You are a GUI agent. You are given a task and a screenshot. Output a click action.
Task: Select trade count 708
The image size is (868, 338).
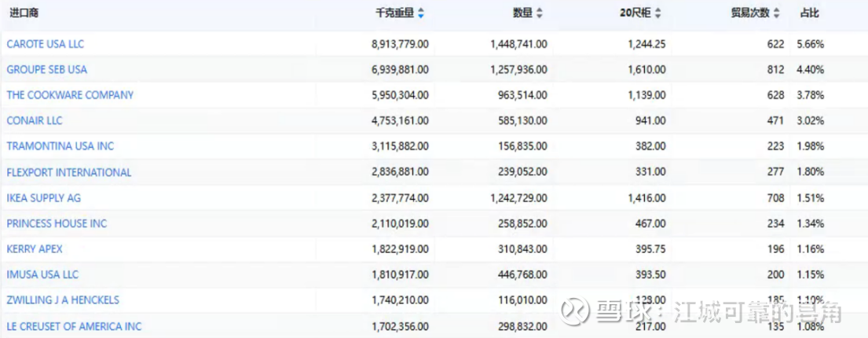click(776, 198)
